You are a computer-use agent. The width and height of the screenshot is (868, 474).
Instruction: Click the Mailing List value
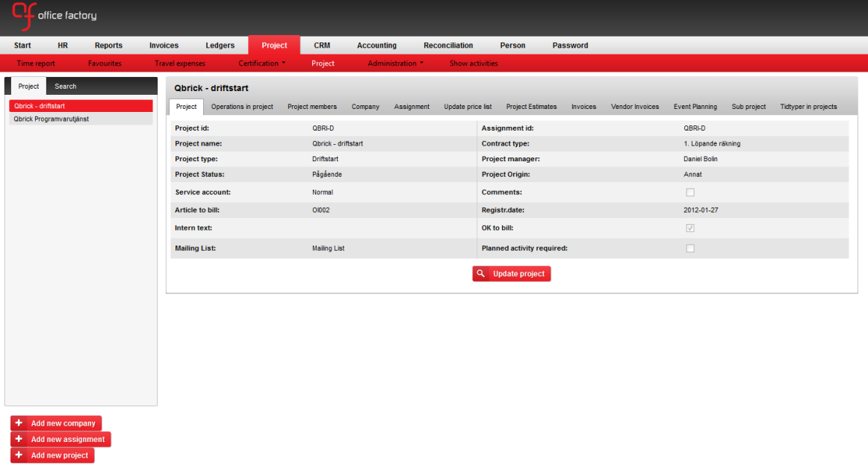328,249
